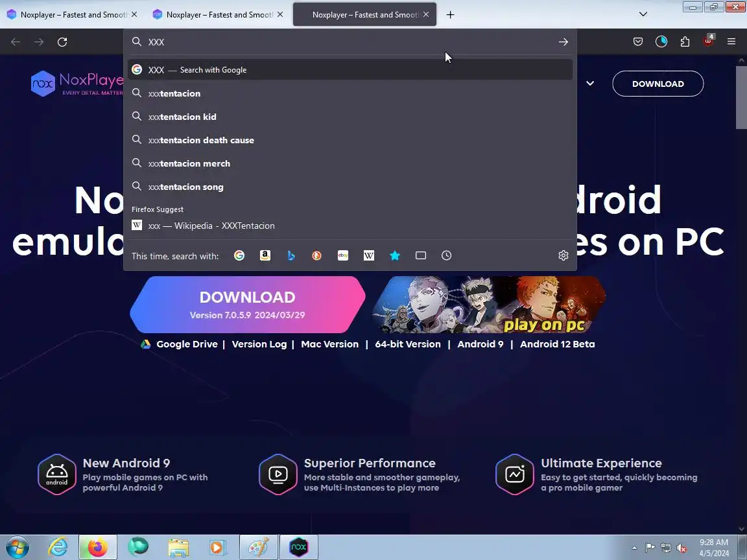Click the NoxPlayer hexagon logo
This screenshot has height=560, width=747.
click(43, 84)
